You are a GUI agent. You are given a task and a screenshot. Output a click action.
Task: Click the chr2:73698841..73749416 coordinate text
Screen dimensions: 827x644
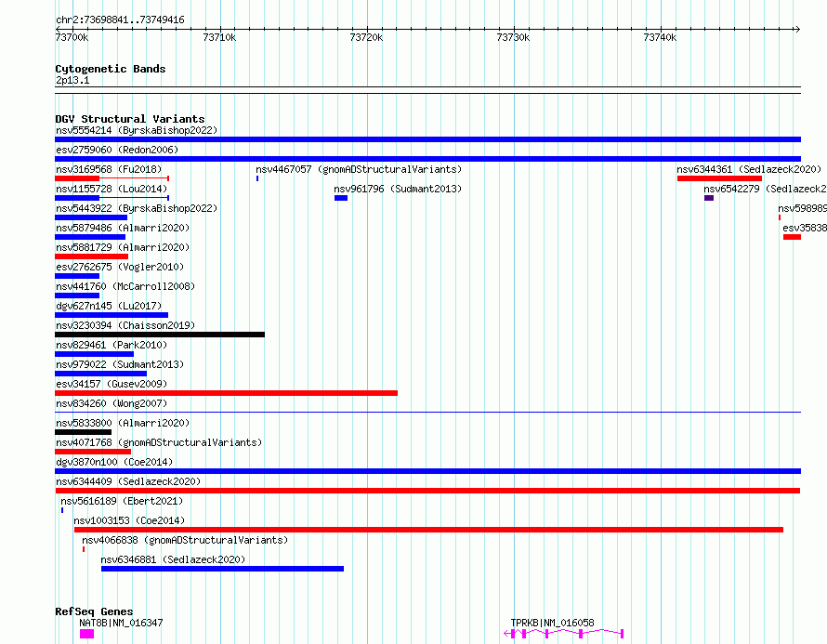120,20
